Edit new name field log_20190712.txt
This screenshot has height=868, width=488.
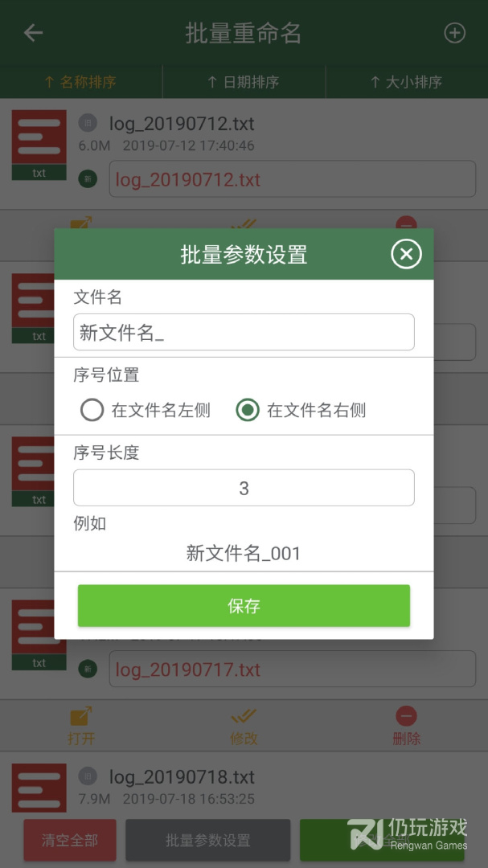(293, 178)
